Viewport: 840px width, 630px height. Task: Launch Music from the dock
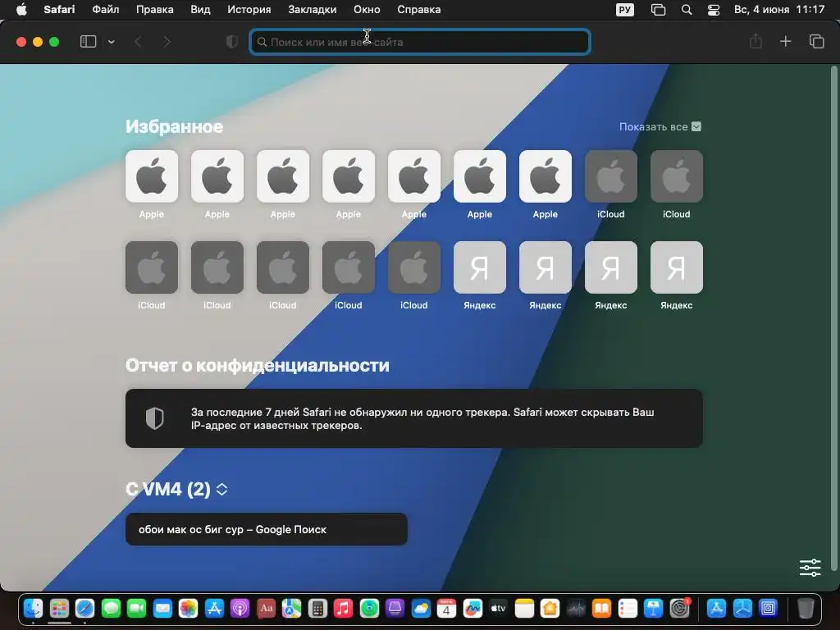pyautogui.click(x=344, y=609)
